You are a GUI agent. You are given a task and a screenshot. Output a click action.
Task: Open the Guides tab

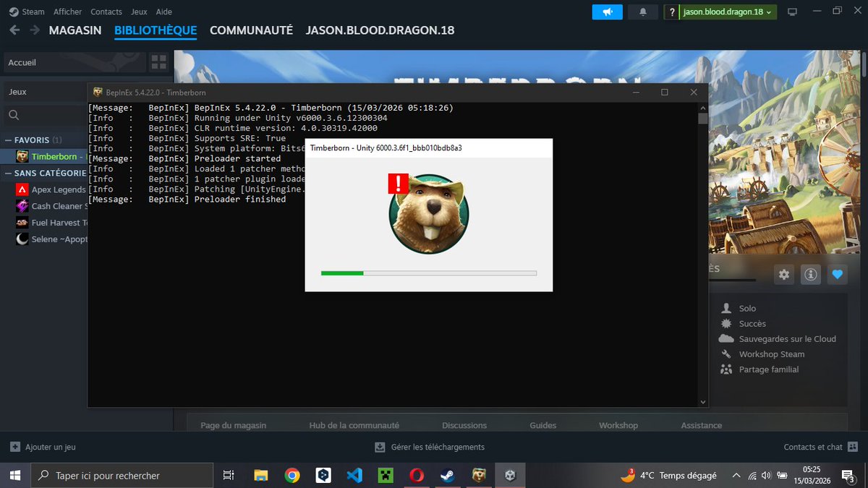[x=542, y=426]
